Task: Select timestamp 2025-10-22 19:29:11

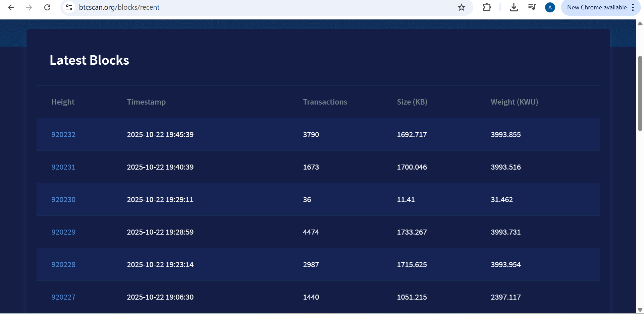Action: click(160, 200)
